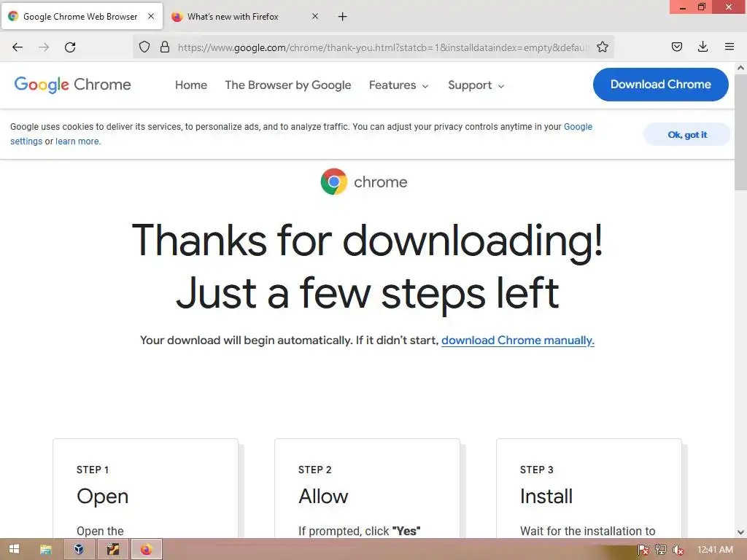The image size is (747, 560).
Task: Open the taskbar app right of VirtualBox
Action: click(x=113, y=550)
